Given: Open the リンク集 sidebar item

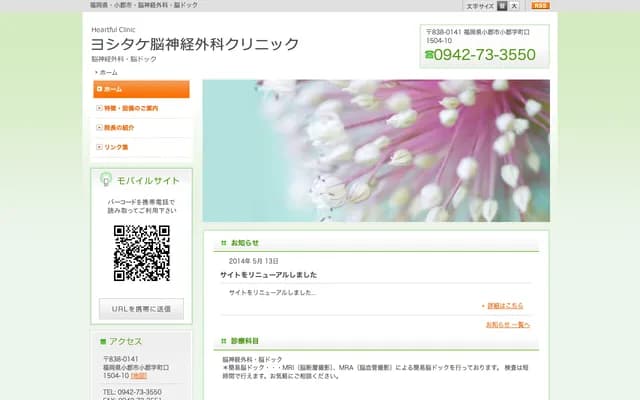Looking at the screenshot, I should click(x=140, y=147).
